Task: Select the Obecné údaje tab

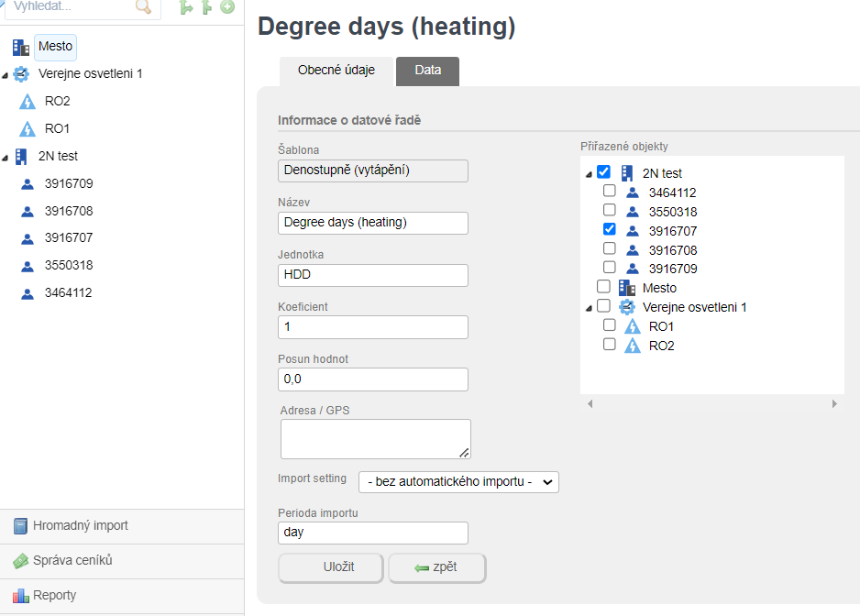Action: [x=336, y=71]
